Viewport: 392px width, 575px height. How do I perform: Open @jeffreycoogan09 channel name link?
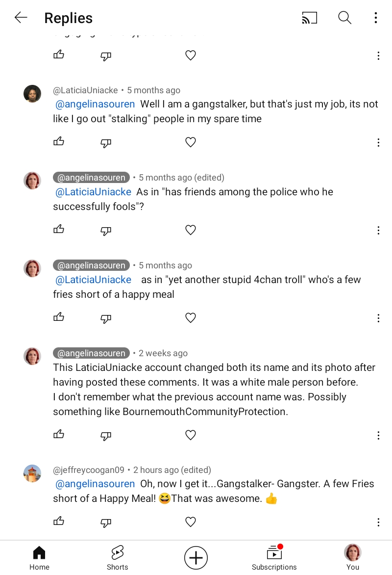pyautogui.click(x=89, y=470)
